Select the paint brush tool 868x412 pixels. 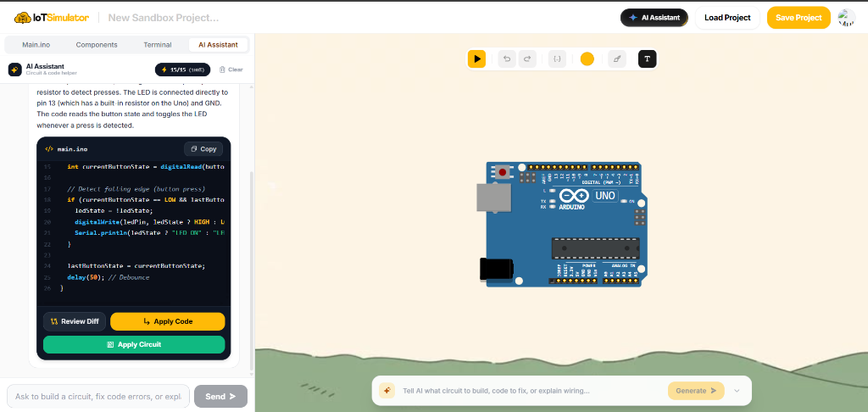[617, 58]
